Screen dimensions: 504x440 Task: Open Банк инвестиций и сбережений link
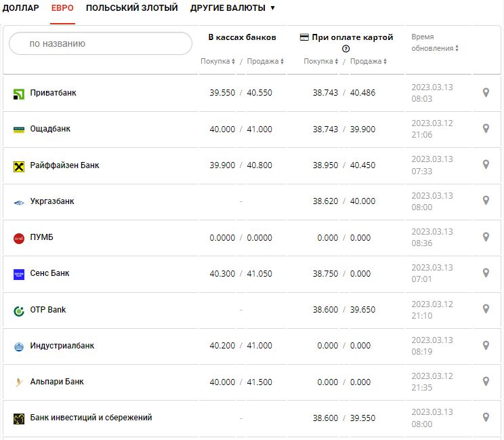91,418
